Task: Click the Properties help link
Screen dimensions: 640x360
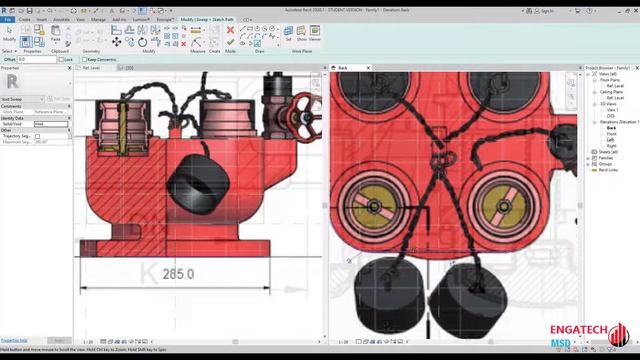Action: [x=14, y=340]
